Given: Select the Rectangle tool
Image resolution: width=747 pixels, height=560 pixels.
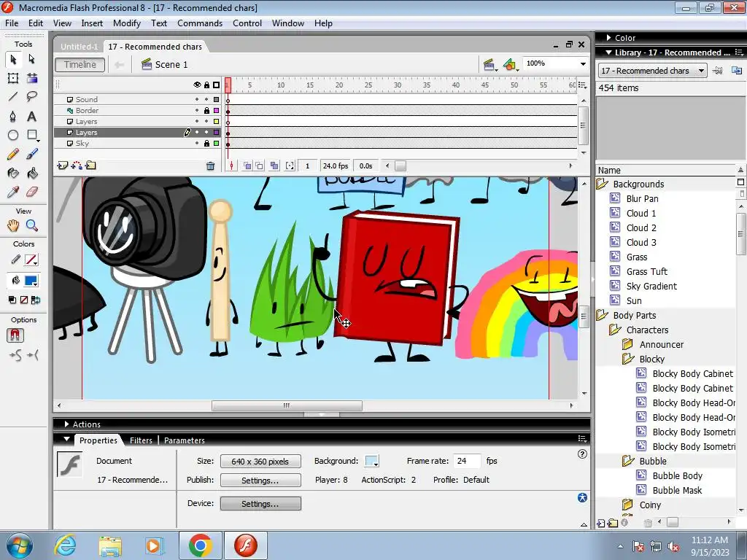Looking at the screenshot, I should (32, 135).
